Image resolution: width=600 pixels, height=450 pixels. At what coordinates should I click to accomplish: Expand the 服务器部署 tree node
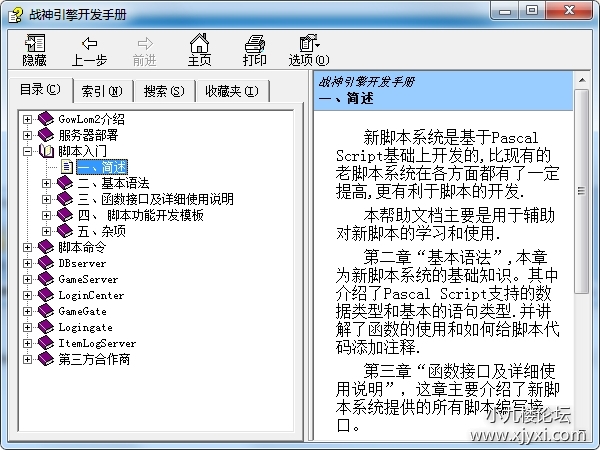(27, 135)
